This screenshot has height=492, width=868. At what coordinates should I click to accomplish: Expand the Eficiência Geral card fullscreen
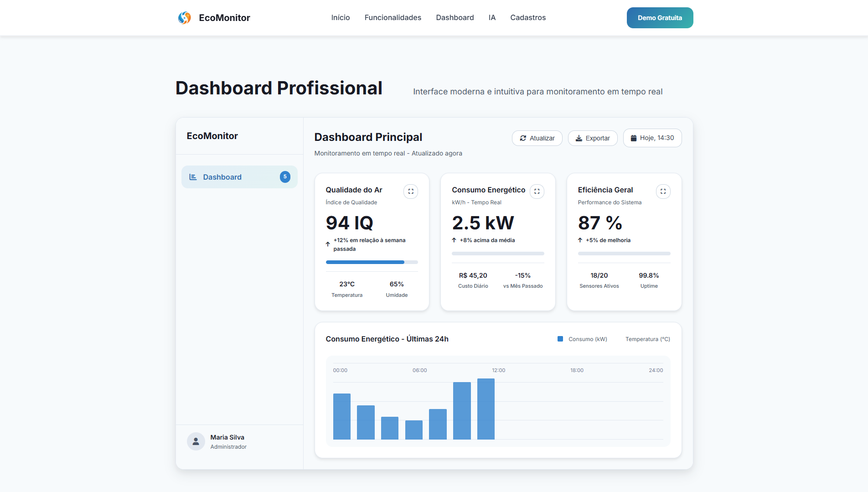(x=663, y=192)
